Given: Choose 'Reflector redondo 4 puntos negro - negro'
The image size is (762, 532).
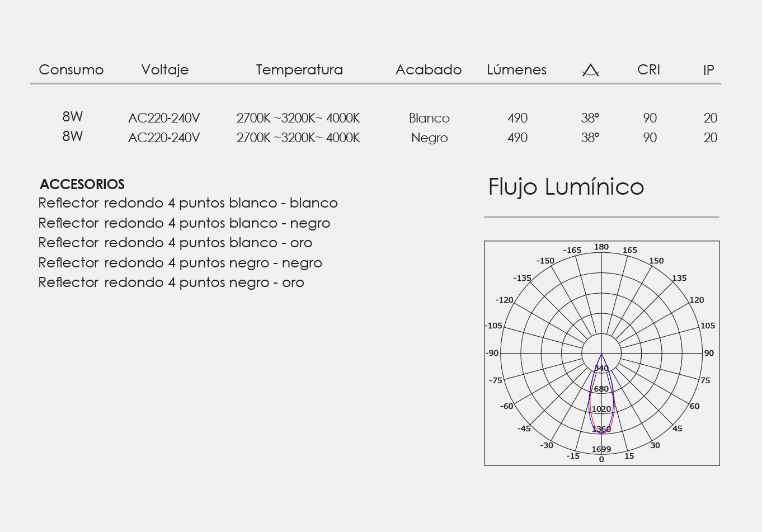Looking at the screenshot, I should (180, 263).
